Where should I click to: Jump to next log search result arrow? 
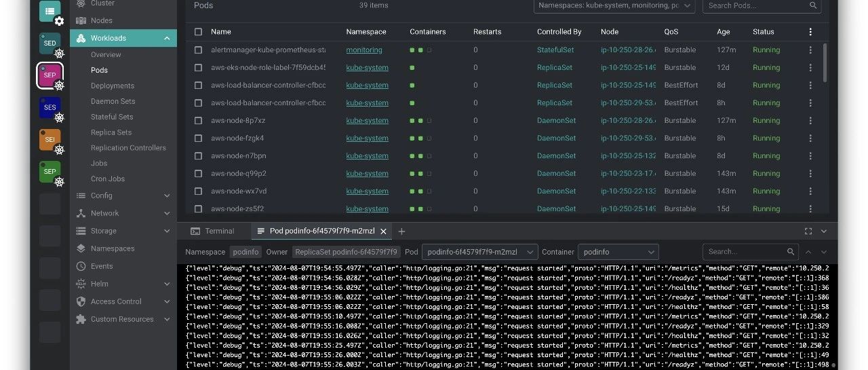pyautogui.click(x=824, y=252)
